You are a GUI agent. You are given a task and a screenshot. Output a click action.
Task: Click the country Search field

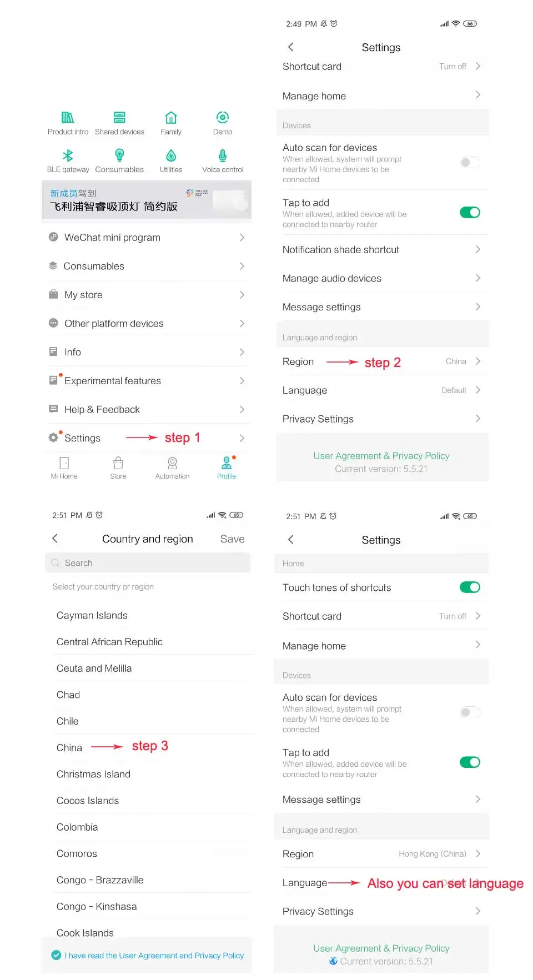(148, 563)
